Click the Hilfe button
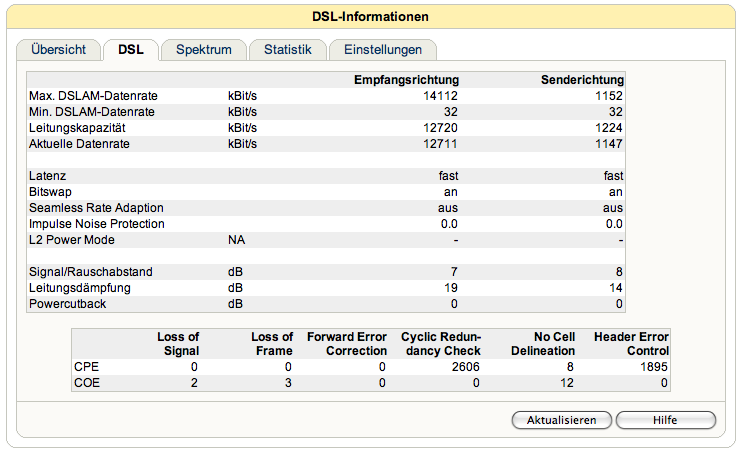Image resolution: width=741 pixels, height=454 pixels. [x=665, y=420]
